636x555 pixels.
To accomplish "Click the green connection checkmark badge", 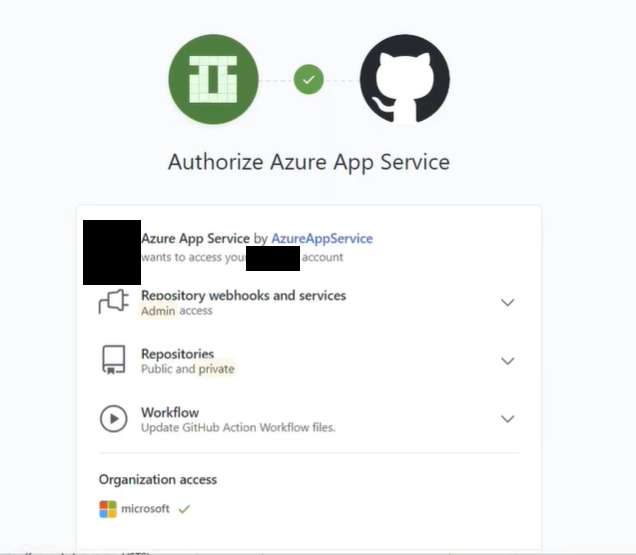I will [x=309, y=80].
